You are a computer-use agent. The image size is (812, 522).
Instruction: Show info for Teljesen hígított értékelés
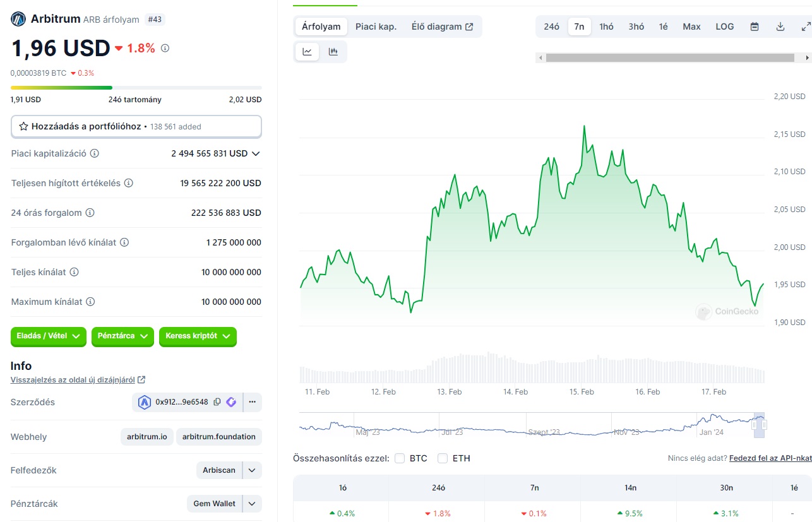pyautogui.click(x=128, y=183)
